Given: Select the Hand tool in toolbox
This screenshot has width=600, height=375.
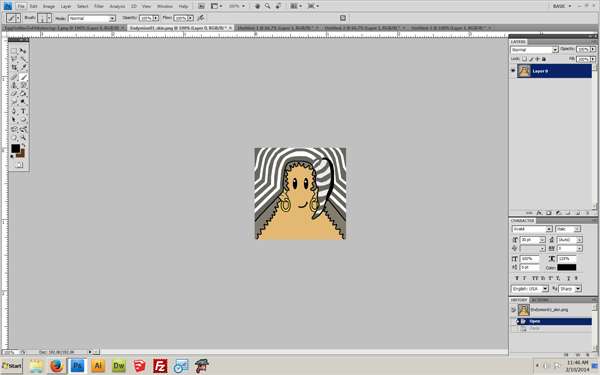Looking at the screenshot, I should tap(14, 137).
